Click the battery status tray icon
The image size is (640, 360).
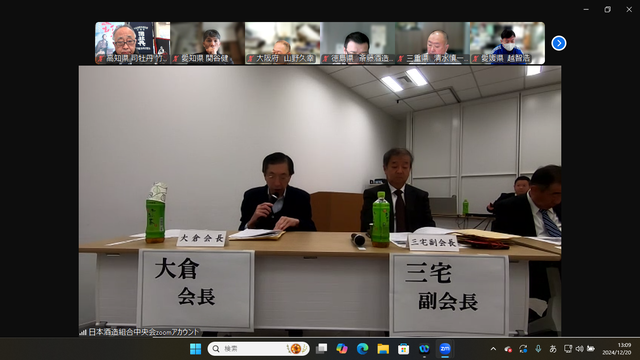[591, 349]
